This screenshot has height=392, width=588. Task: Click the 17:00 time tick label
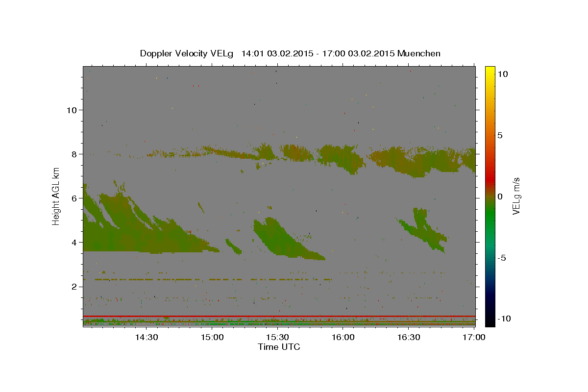point(474,337)
